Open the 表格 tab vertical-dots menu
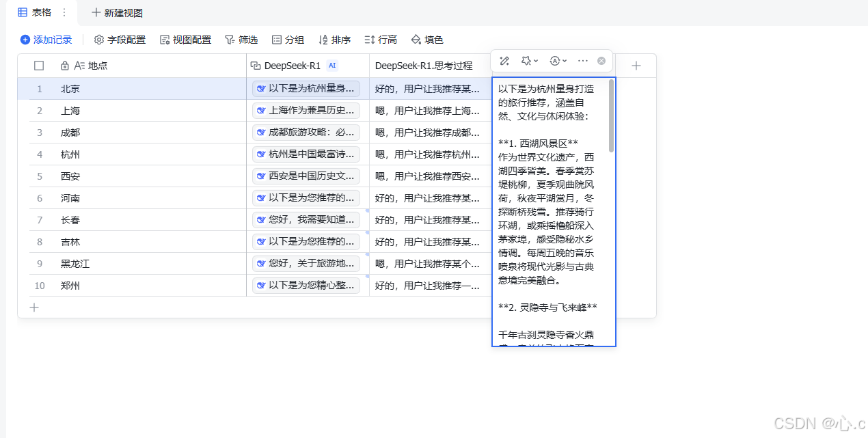Viewport: 868px width, 438px height. click(x=64, y=12)
